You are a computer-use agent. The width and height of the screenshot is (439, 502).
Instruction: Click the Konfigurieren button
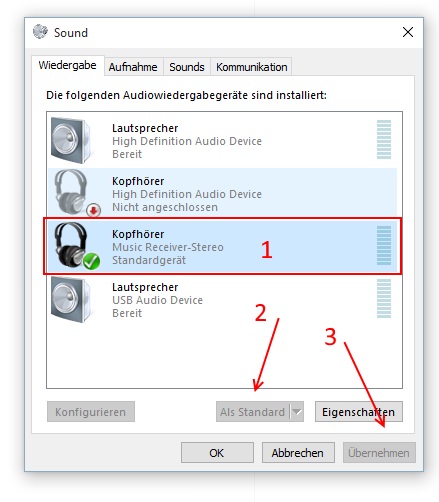tap(91, 412)
